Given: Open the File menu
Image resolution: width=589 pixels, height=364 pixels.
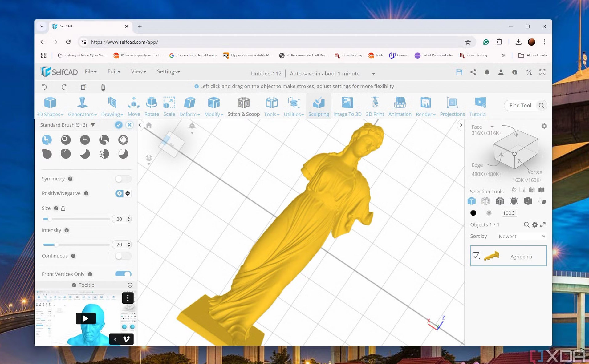Looking at the screenshot, I should pyautogui.click(x=91, y=71).
